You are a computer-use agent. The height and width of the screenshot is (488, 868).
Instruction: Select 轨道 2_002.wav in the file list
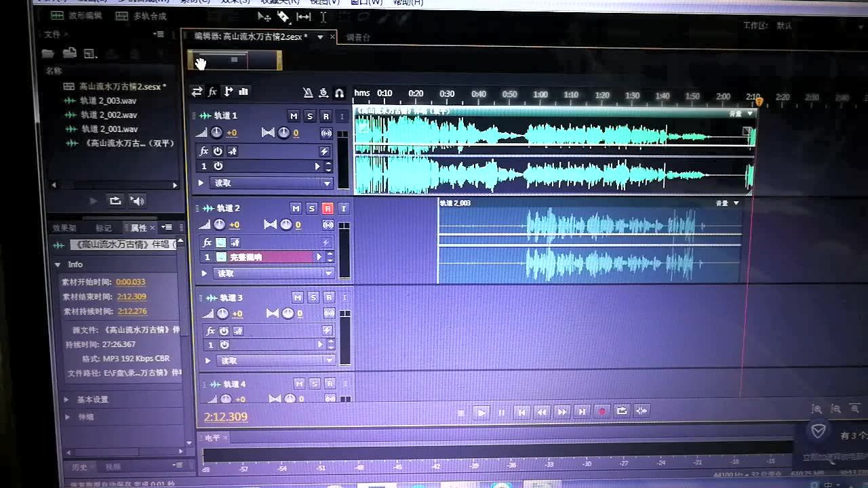(x=108, y=115)
